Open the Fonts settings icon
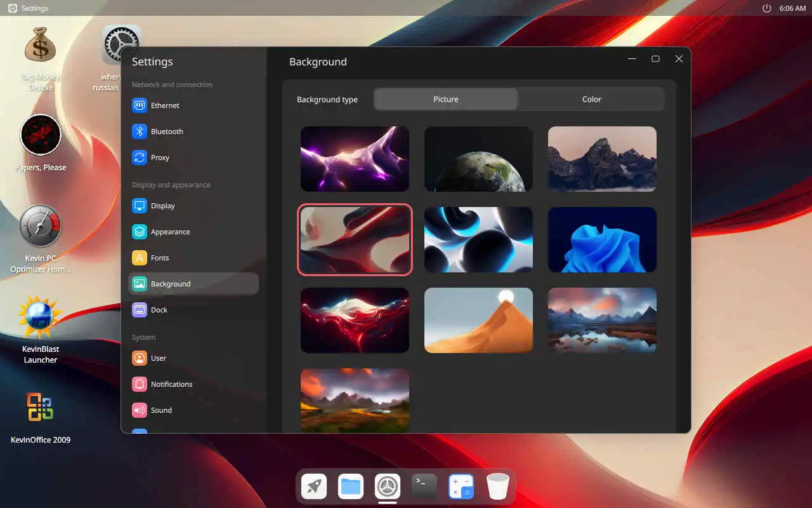Image resolution: width=812 pixels, height=508 pixels. [140, 258]
